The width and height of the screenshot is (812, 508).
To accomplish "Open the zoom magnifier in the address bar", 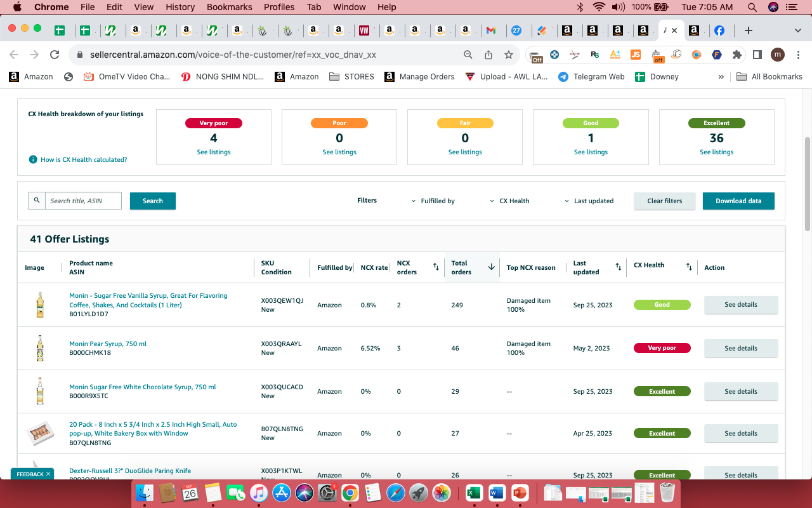I will (x=468, y=55).
